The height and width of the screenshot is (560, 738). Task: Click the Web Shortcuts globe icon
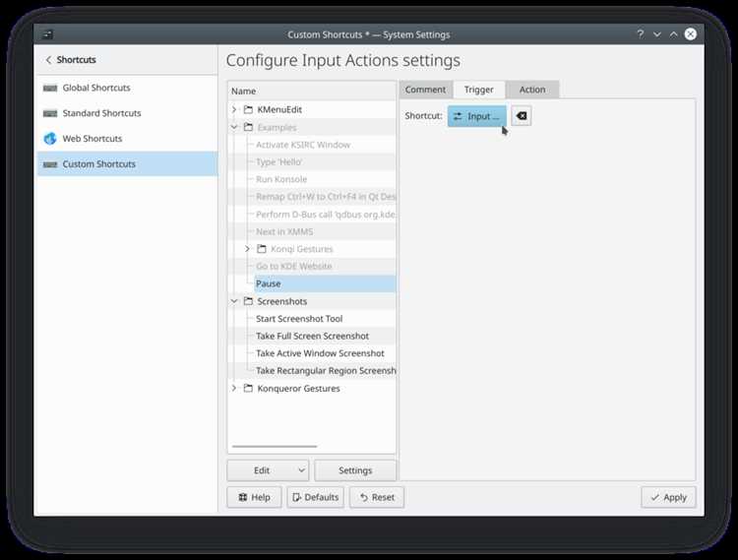click(50, 139)
